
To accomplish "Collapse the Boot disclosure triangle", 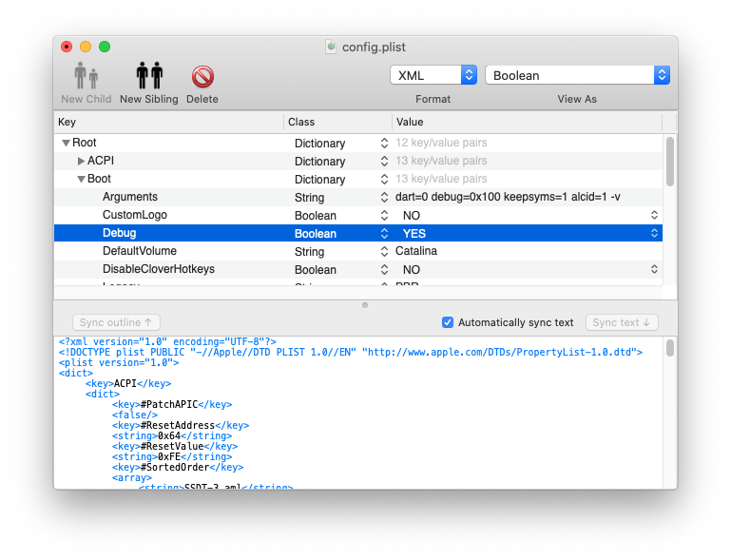I will 81,179.
